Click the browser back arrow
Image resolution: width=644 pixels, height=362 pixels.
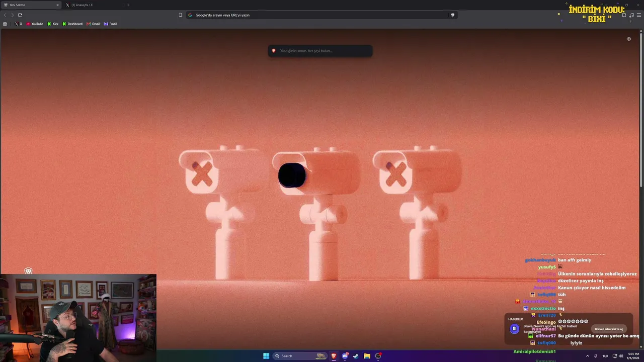pos(6,15)
